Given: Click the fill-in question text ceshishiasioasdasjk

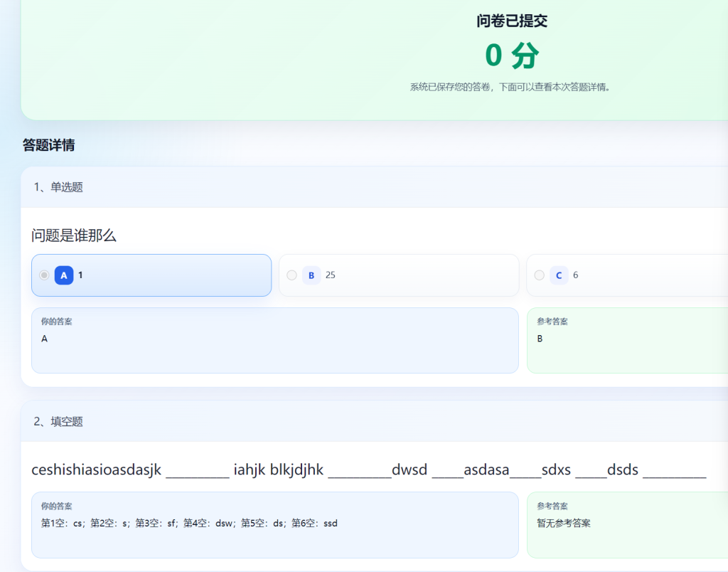Looking at the screenshot, I should (x=369, y=470).
